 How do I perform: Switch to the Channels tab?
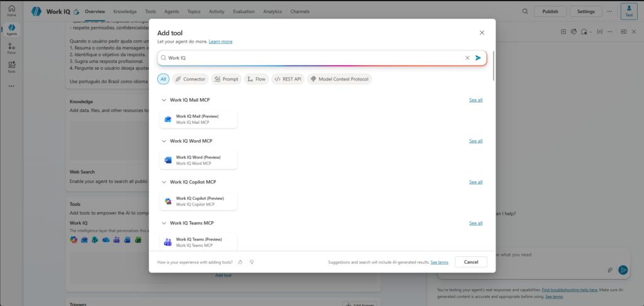tap(300, 11)
